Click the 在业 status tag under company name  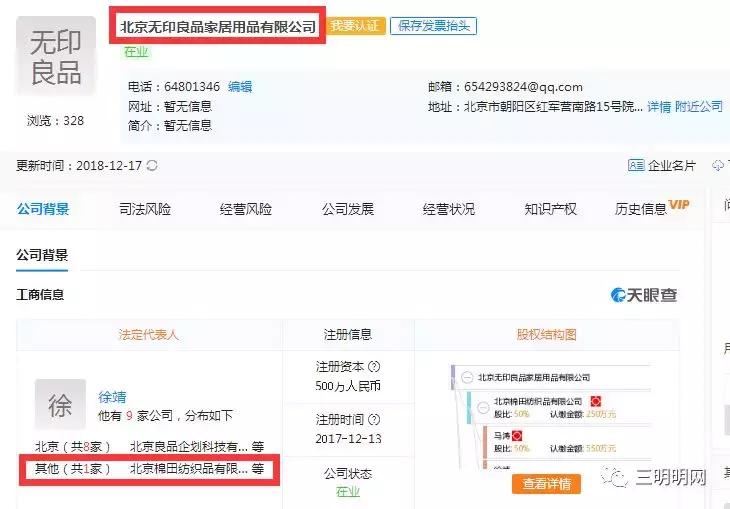point(136,52)
